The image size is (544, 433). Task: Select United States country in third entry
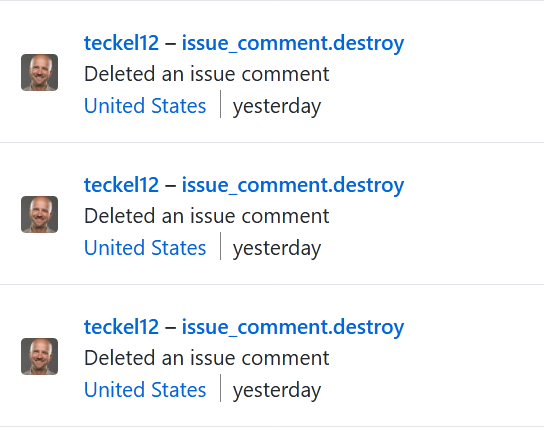tap(145, 390)
